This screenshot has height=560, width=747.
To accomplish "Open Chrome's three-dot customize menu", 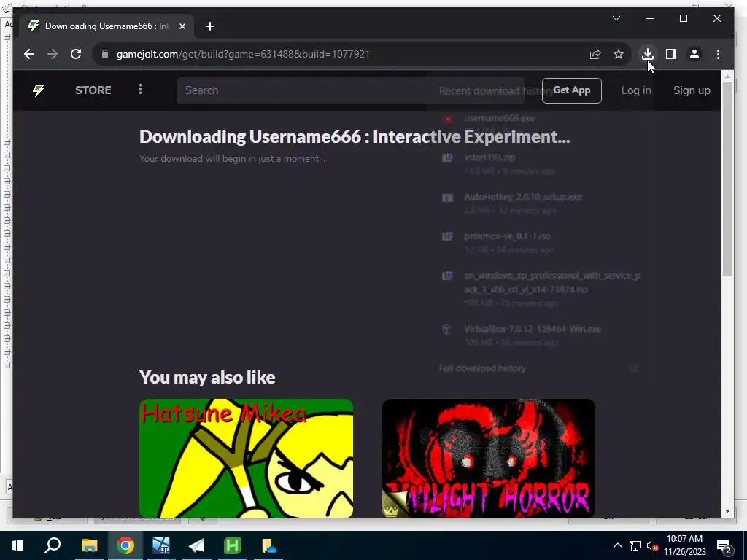I will tap(718, 54).
